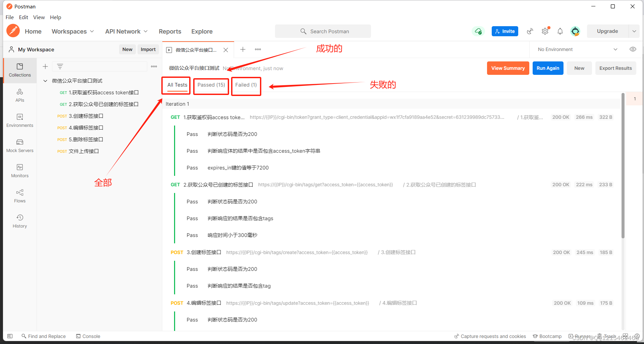Click the collections filter icon

point(60,66)
